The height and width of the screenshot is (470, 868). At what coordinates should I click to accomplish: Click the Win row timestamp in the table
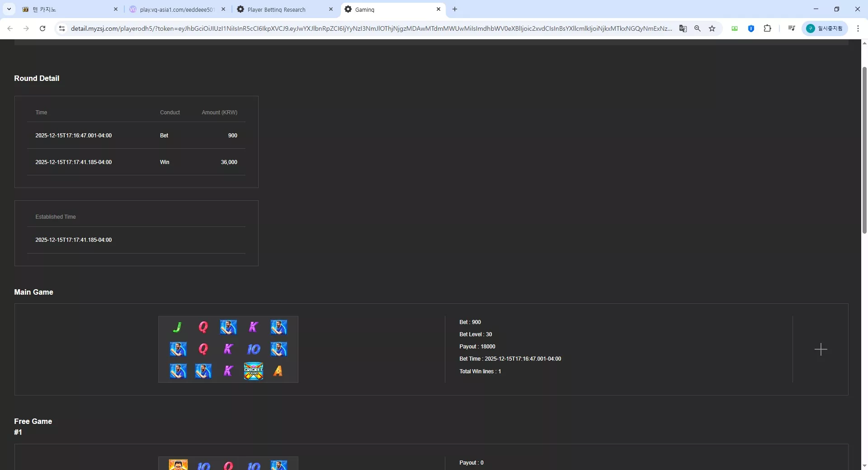[x=74, y=162]
